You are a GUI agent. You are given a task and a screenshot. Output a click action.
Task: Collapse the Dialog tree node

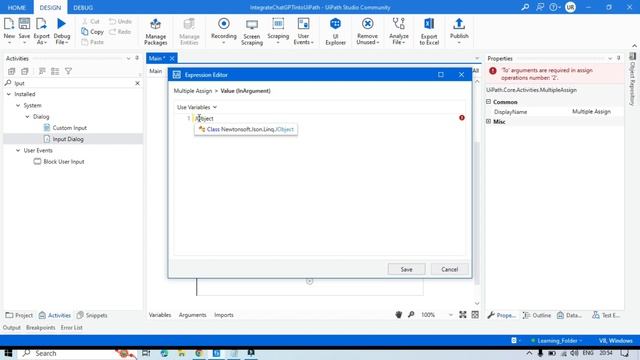pyautogui.click(x=27, y=117)
